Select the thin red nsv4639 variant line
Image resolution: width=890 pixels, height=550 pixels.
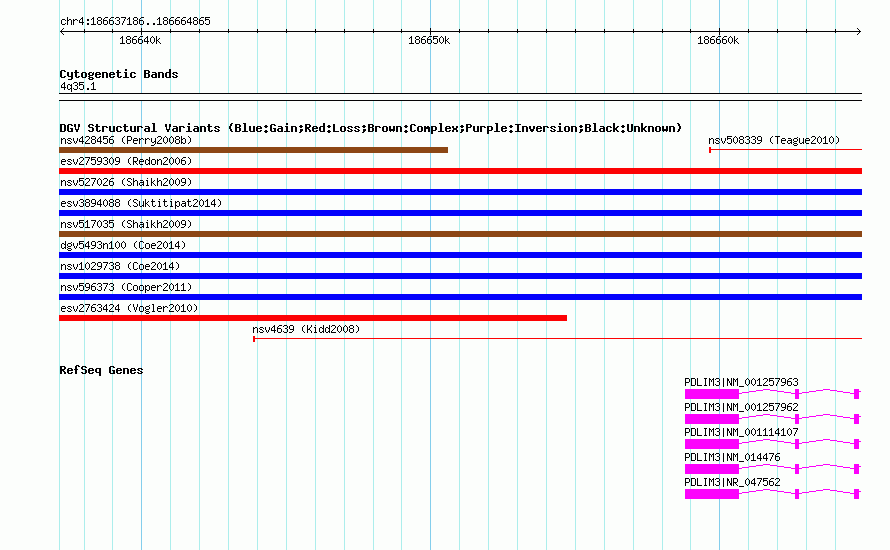pyautogui.click(x=557, y=339)
